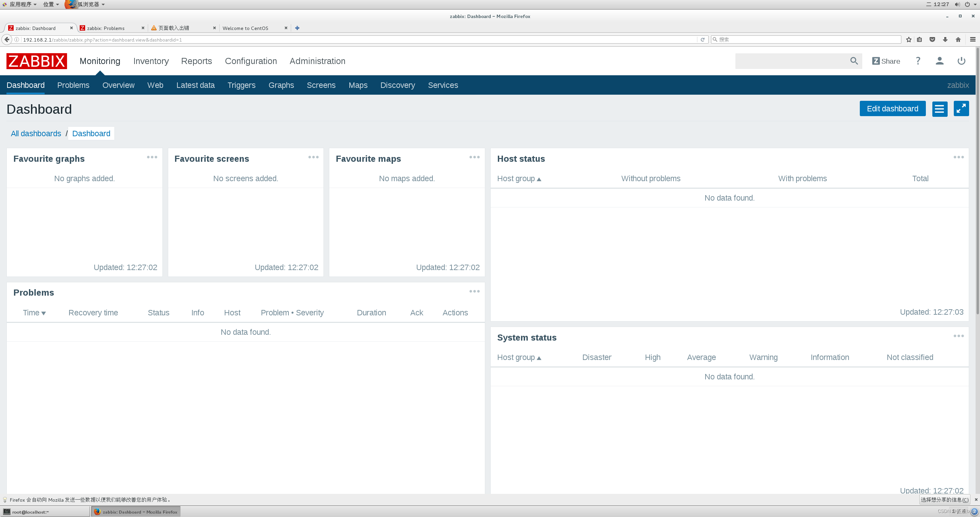Image resolution: width=980 pixels, height=517 pixels.
Task: Open the Firefox hamburger menu
Action: 973,40
